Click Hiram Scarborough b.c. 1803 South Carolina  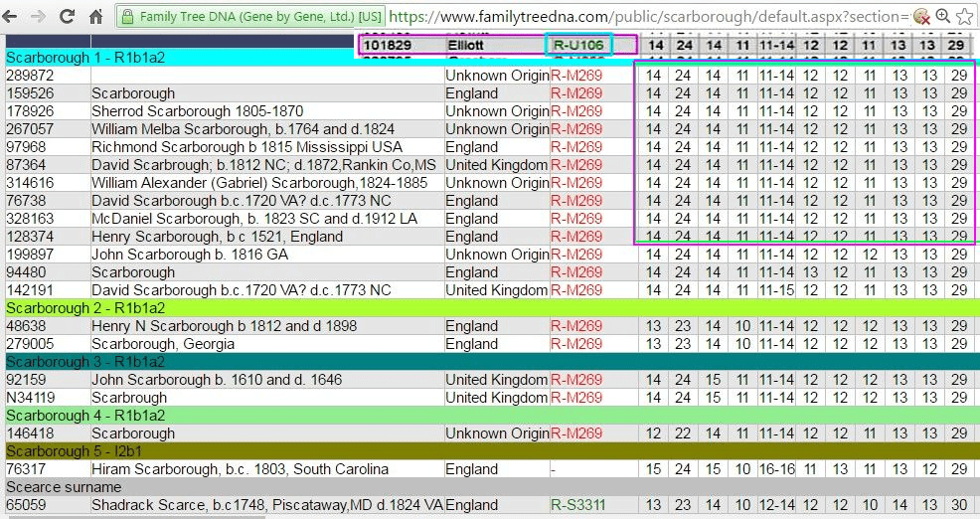[x=240, y=469]
